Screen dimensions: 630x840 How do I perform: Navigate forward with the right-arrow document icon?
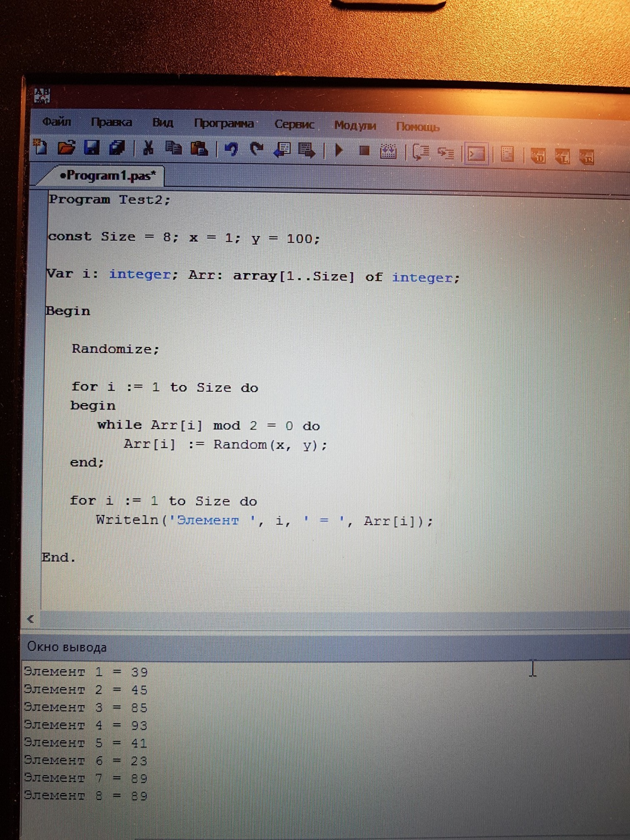[x=307, y=151]
